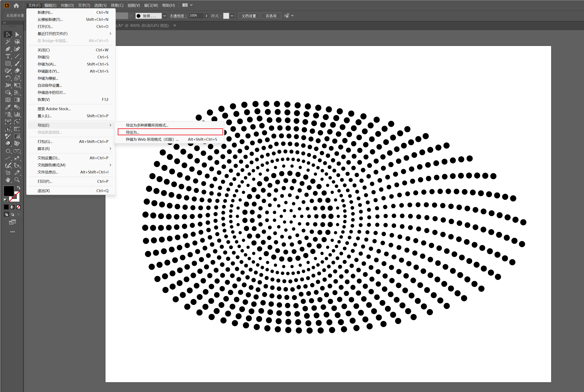The width and height of the screenshot is (584, 392).
Task: Expand the graphic style dropdown
Action: pyautogui.click(x=232, y=16)
